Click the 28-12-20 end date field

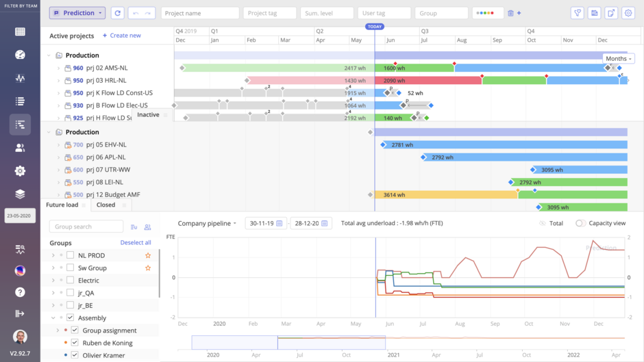point(311,223)
